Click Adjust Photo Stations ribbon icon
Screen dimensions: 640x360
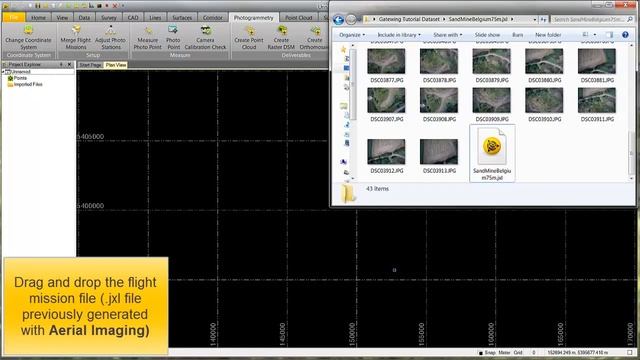point(110,30)
